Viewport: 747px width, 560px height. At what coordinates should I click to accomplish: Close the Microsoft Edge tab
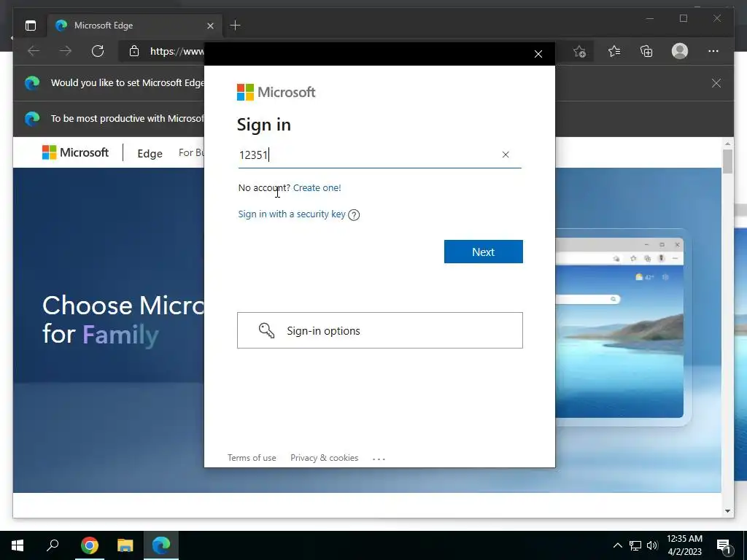[210, 26]
